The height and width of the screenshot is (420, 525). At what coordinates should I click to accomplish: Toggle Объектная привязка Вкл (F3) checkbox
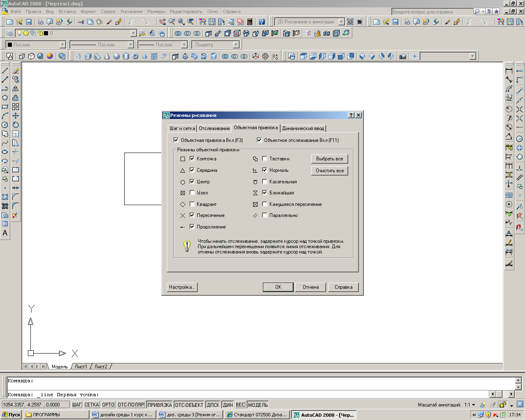pyautogui.click(x=176, y=140)
